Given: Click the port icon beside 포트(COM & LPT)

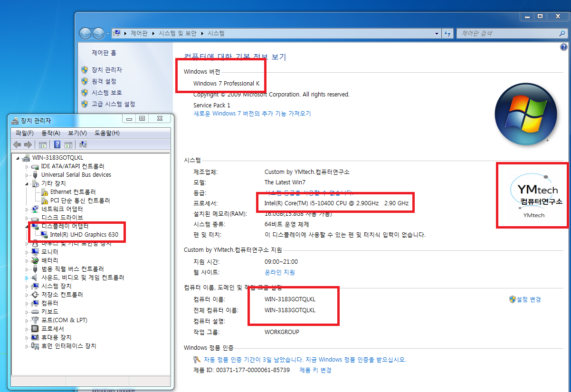Looking at the screenshot, I should coord(35,320).
